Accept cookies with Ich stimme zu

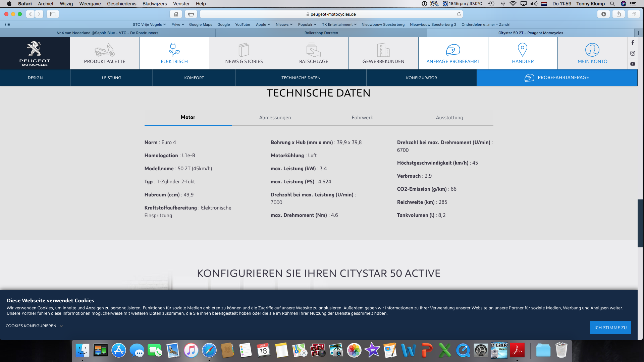click(x=610, y=327)
